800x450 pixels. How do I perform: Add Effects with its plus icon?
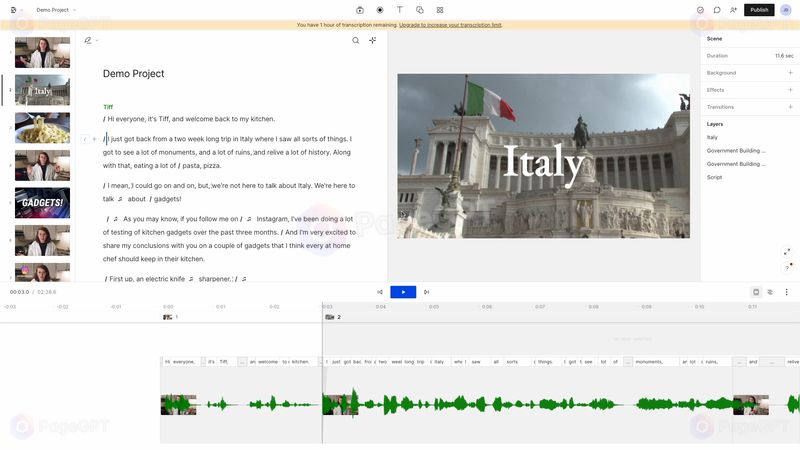click(790, 90)
